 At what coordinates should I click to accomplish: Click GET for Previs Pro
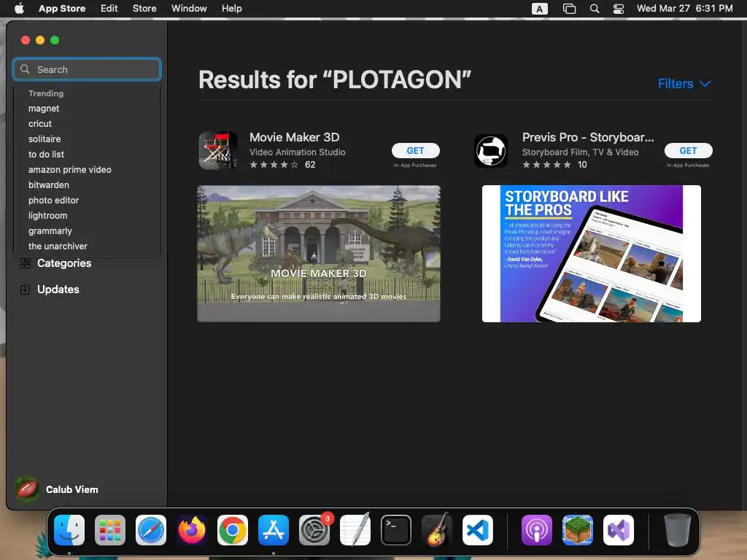(689, 150)
